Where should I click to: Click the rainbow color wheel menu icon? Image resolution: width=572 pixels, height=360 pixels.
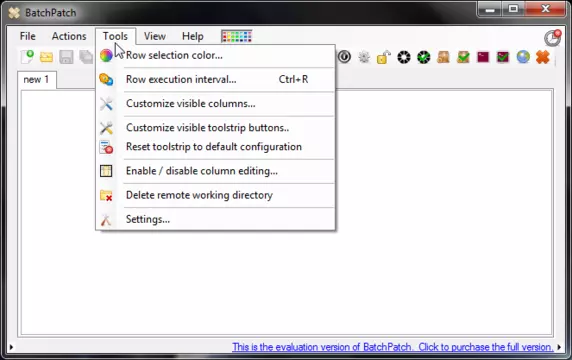pyautogui.click(x=106, y=55)
